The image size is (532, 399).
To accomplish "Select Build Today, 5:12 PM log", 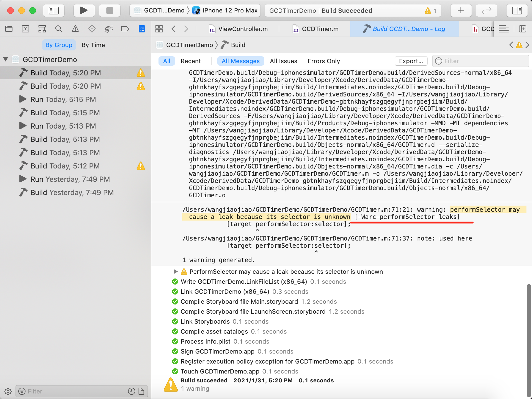I will click(x=65, y=166).
